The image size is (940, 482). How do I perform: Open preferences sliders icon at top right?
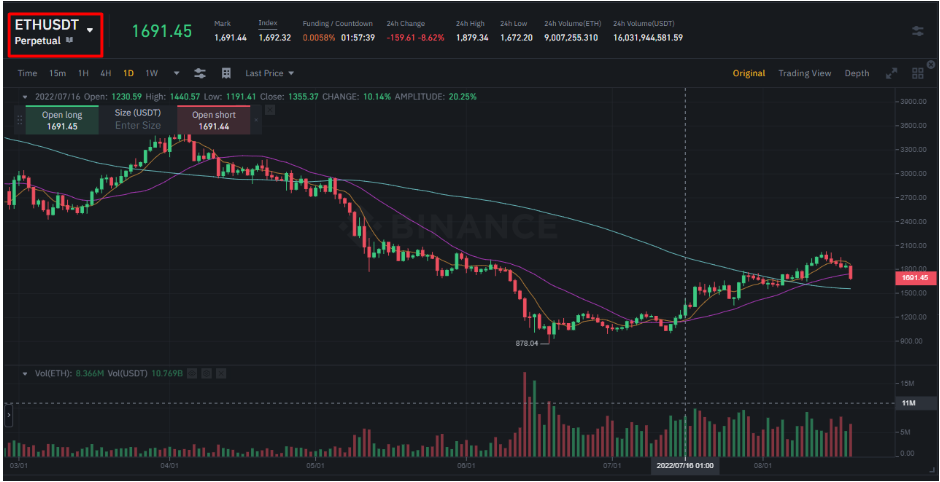[917, 31]
